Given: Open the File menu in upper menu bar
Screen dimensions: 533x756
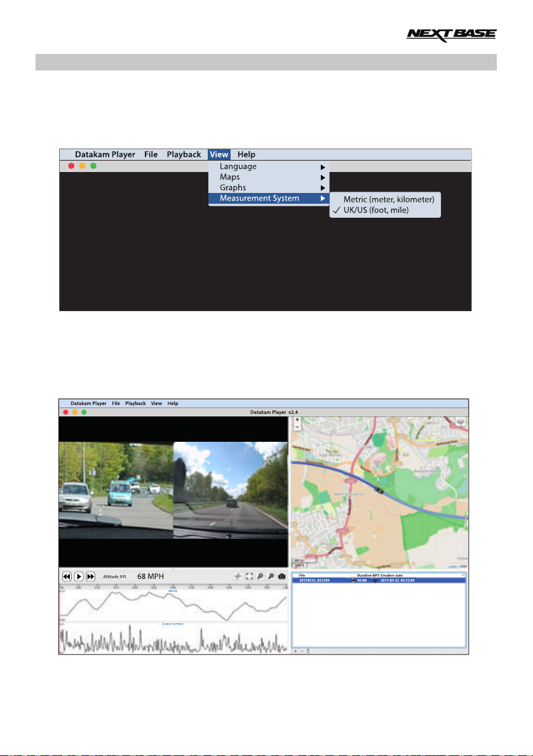Looking at the screenshot, I should pos(151,154).
